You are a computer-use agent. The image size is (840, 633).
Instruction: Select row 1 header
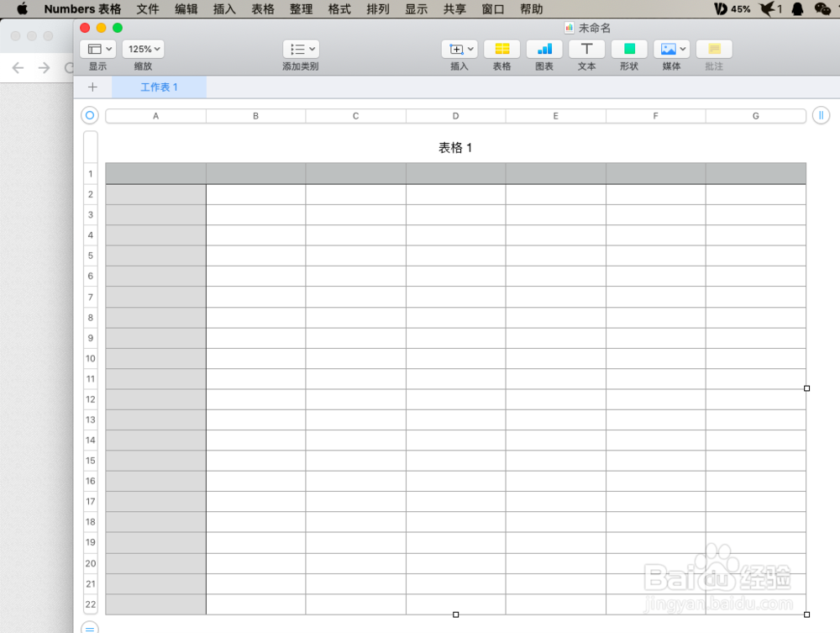coord(91,174)
